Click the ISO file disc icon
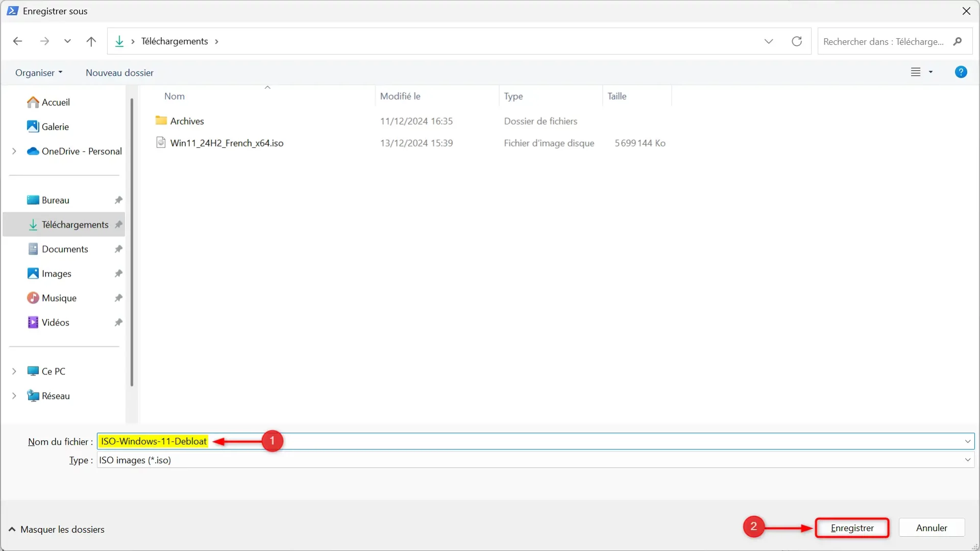The height and width of the screenshot is (551, 980). (x=161, y=142)
